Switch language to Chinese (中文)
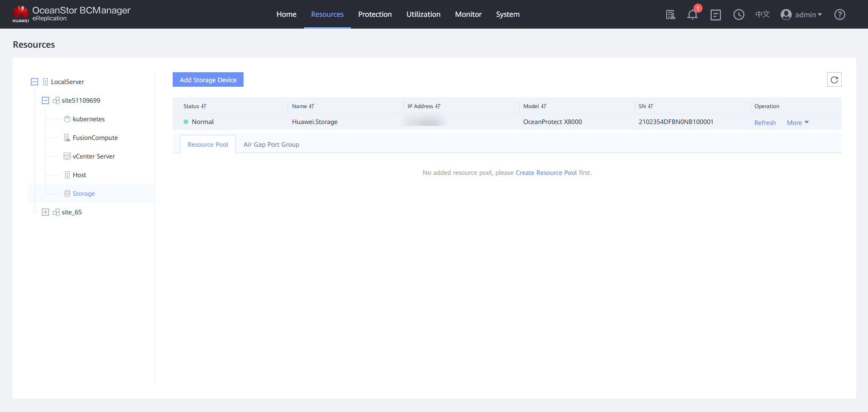Image resolution: width=868 pixels, height=412 pixels. (762, 15)
